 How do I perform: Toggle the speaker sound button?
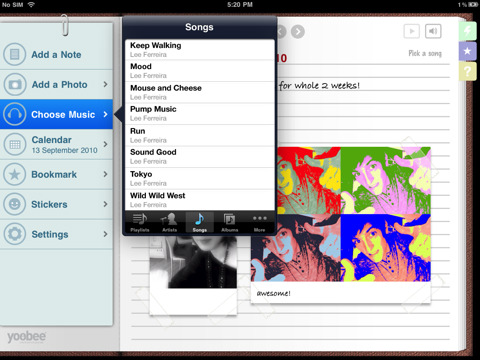pos(433,31)
